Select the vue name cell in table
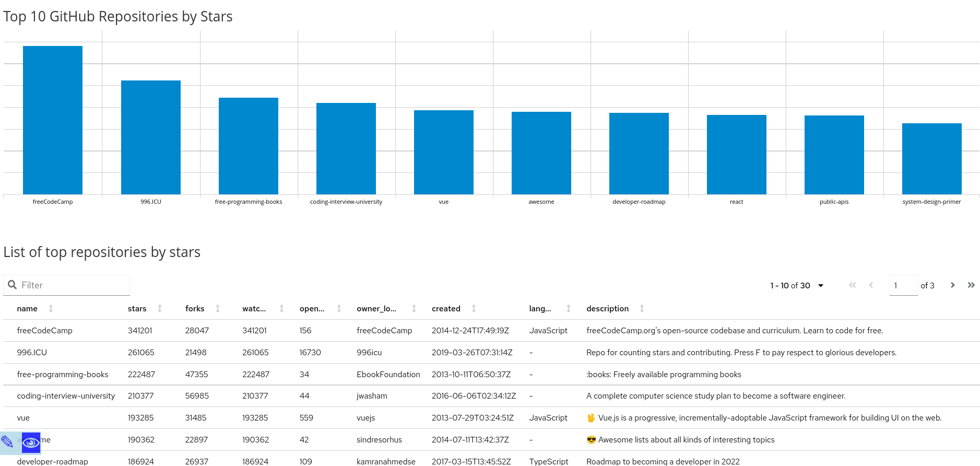The height and width of the screenshot is (466, 980). [23, 418]
